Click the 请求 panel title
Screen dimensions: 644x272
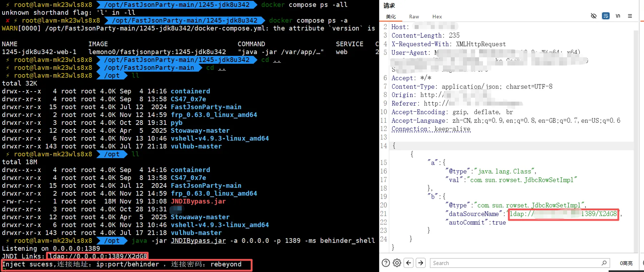[389, 5]
